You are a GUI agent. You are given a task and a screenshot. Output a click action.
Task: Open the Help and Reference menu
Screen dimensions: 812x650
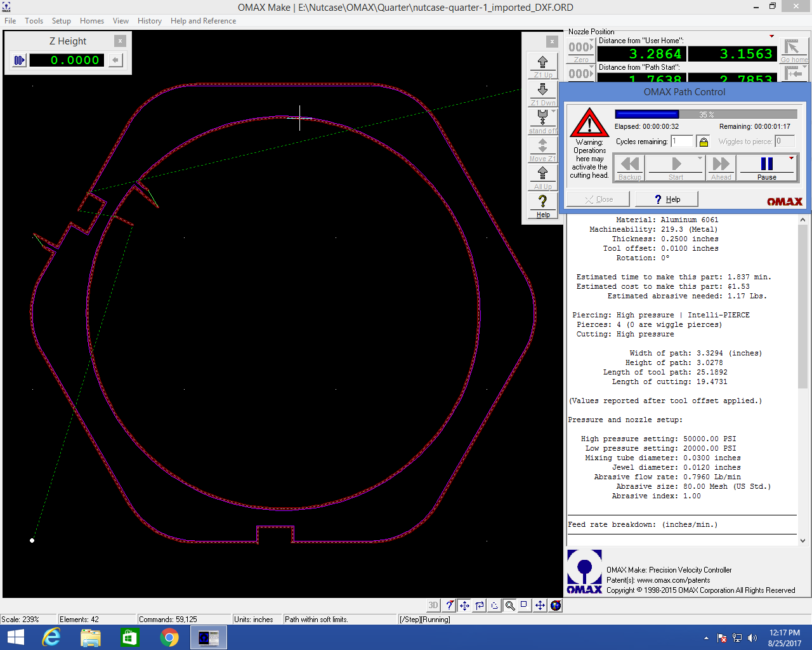203,21
